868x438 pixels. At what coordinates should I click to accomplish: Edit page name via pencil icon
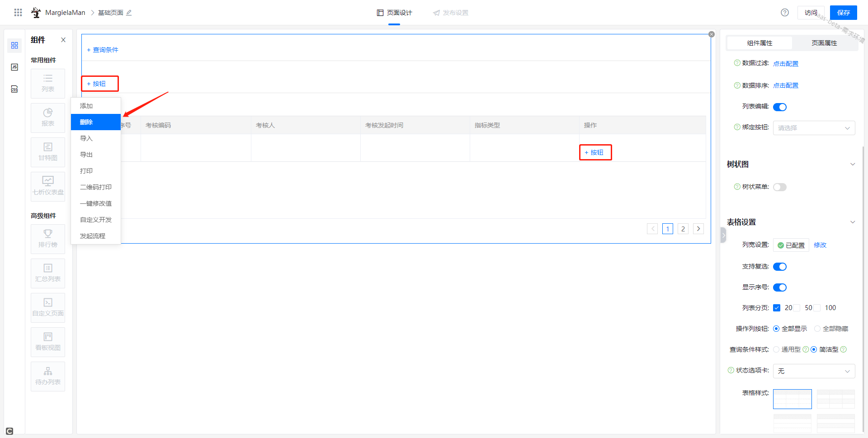click(129, 13)
